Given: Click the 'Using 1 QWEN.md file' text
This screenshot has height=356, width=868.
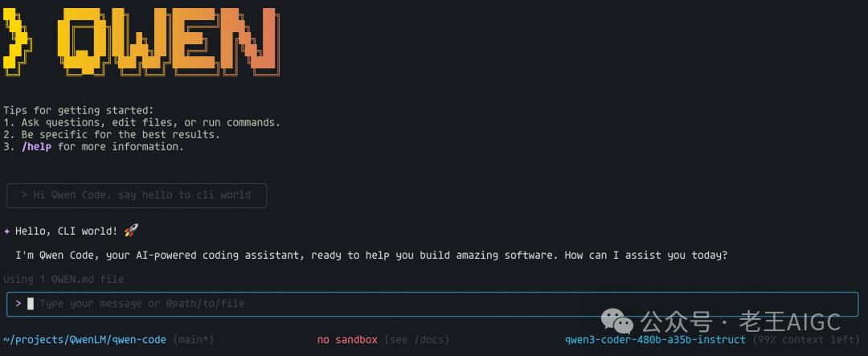Looking at the screenshot, I should coord(63,280).
